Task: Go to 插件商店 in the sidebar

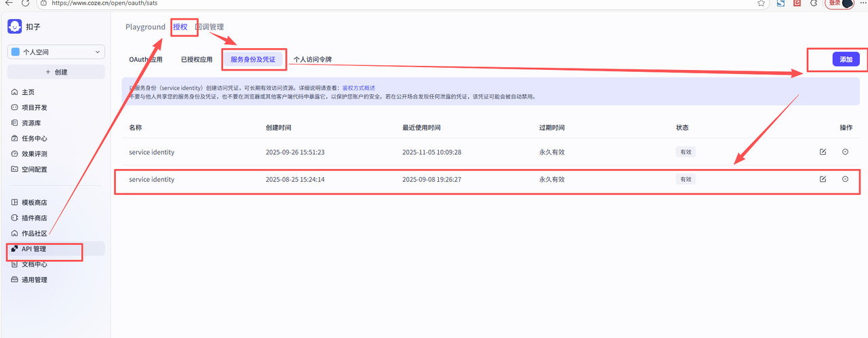Action: coord(34,218)
